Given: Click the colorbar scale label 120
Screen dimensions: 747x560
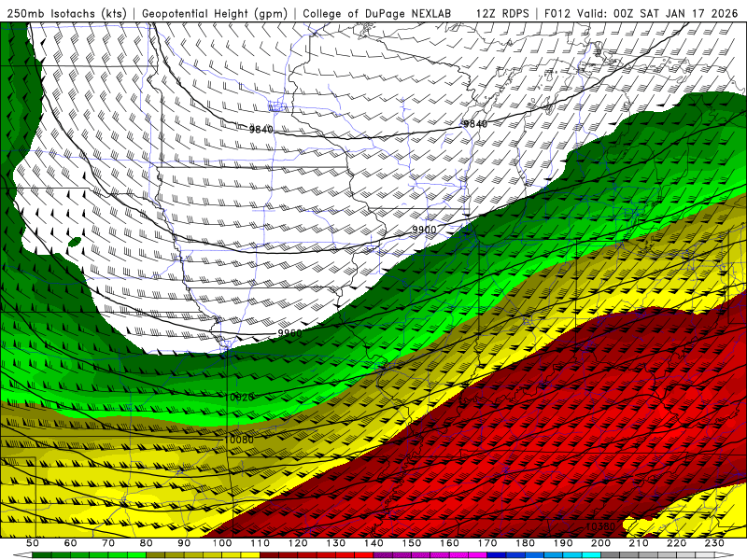Looking at the screenshot, I should [x=298, y=543].
